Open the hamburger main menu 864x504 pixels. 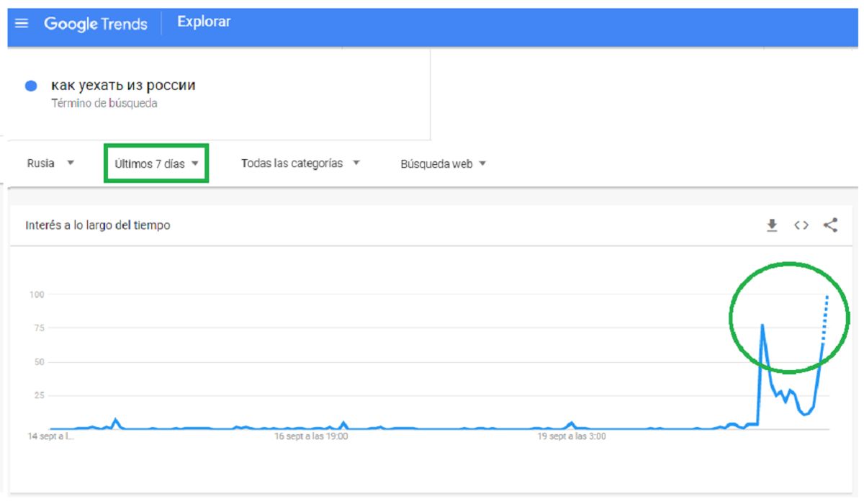pyautogui.click(x=22, y=23)
